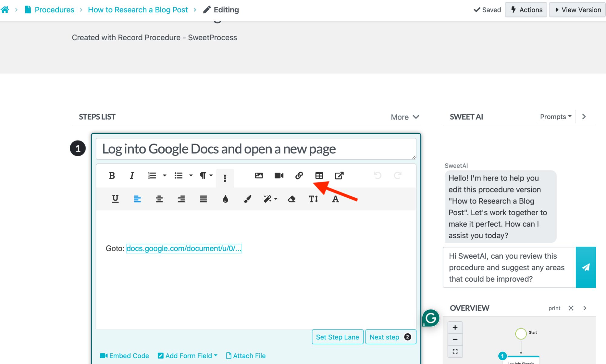
Task: Click the external link popout icon
Action: (x=339, y=176)
